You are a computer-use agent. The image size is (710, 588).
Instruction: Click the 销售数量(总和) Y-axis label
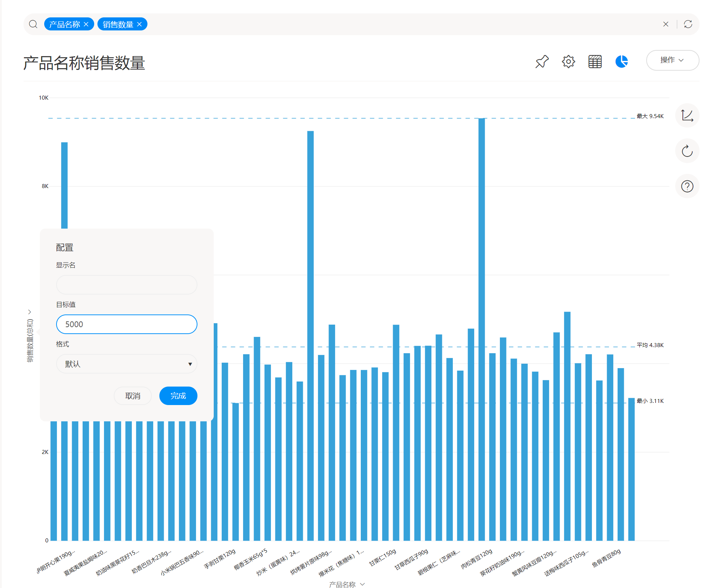30,341
